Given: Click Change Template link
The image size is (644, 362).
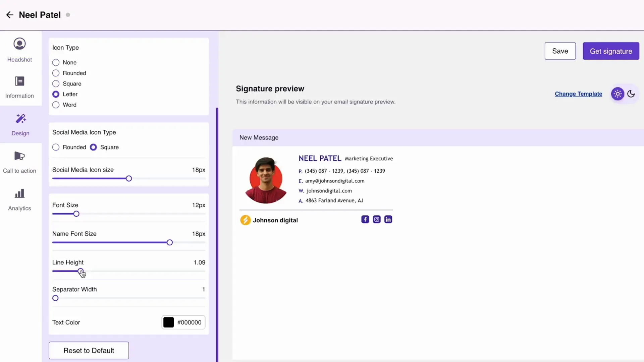Looking at the screenshot, I should [x=578, y=94].
